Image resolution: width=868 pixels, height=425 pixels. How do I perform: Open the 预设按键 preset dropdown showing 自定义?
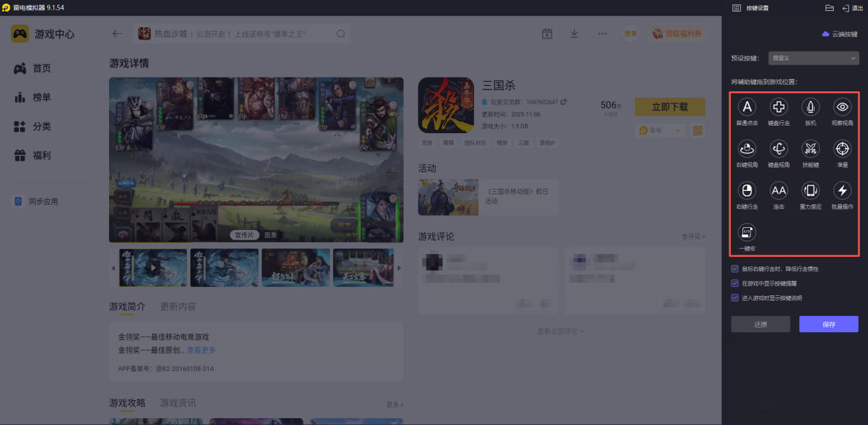click(x=813, y=58)
